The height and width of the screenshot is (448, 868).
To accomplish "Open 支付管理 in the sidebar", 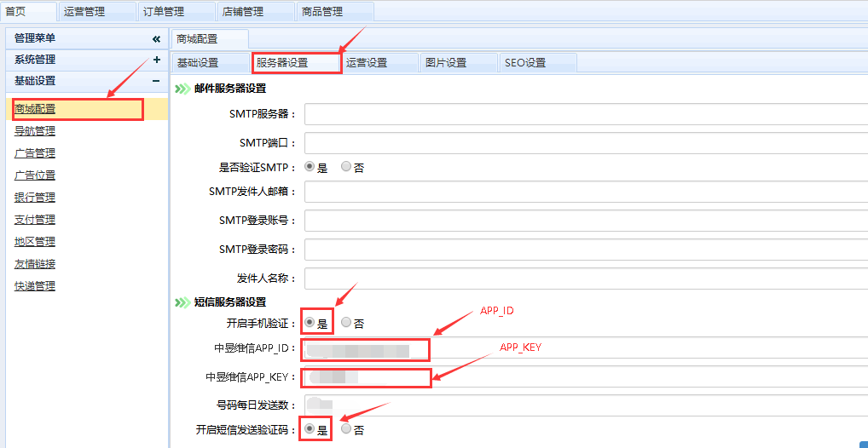I will click(35, 220).
